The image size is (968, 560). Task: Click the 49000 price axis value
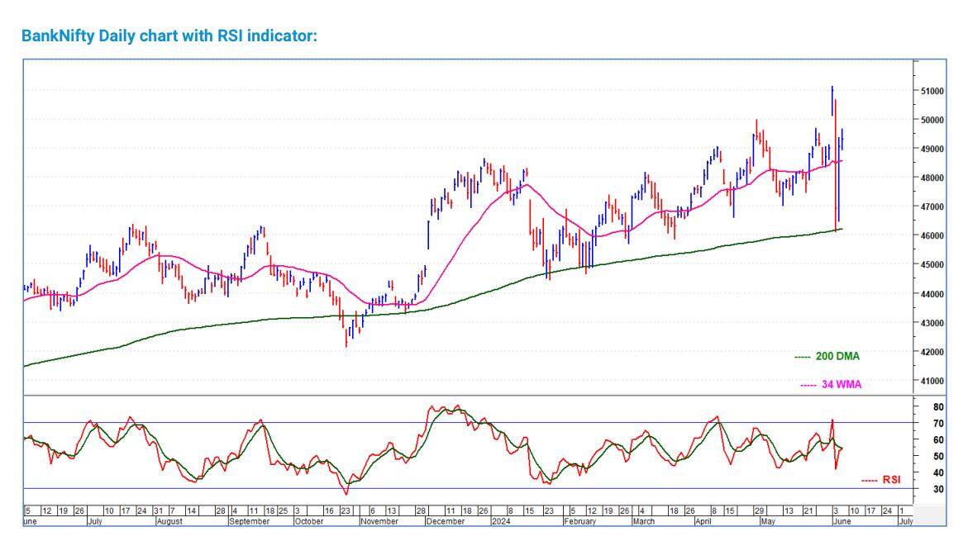(x=932, y=149)
